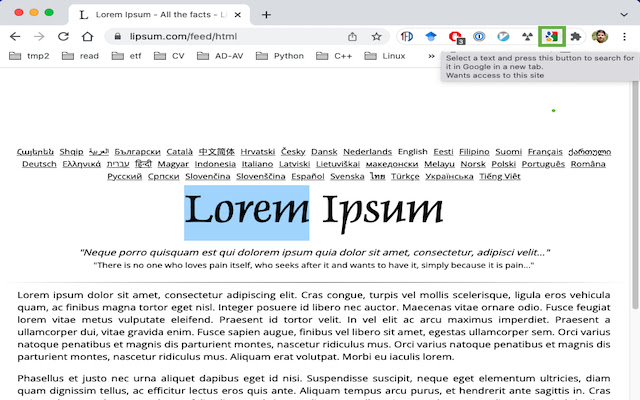Open a new tab with plus button
Image resolution: width=640 pixels, height=400 pixels.
click(266, 15)
